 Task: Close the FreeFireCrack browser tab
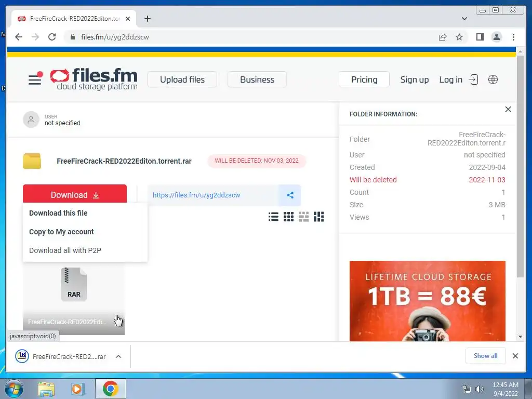[x=128, y=19]
